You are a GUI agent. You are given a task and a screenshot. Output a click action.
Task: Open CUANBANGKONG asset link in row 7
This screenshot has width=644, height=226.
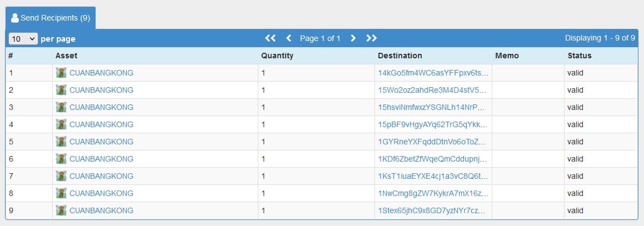click(102, 176)
